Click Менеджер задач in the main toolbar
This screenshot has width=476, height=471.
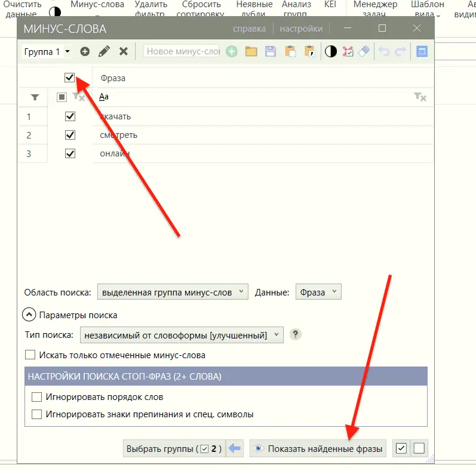(x=375, y=9)
